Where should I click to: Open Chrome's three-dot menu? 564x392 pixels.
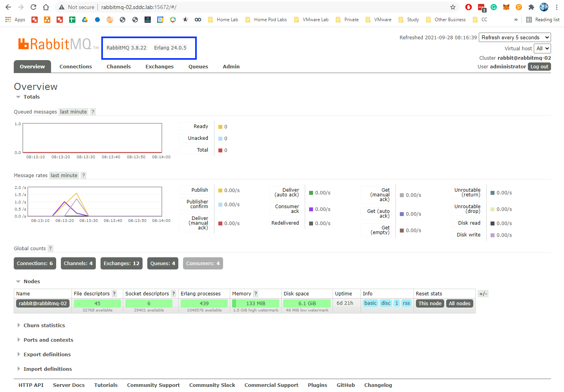[x=557, y=7]
